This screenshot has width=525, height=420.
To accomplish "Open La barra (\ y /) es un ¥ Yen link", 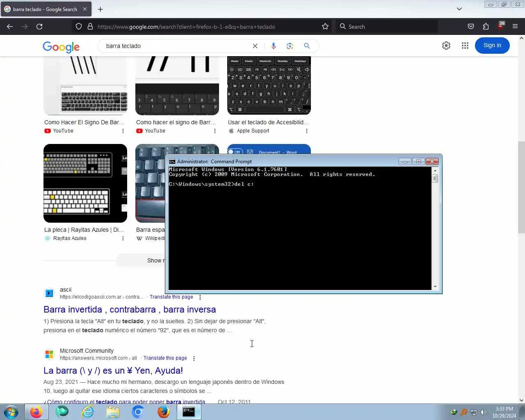I will [113, 370].
